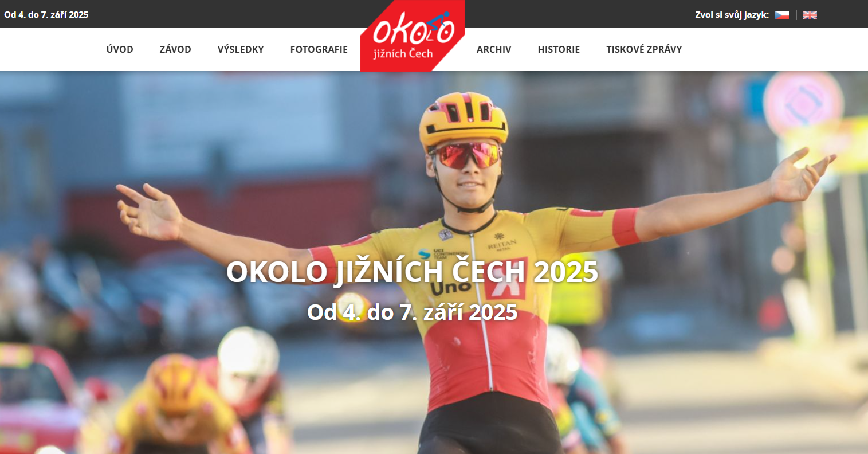Click the blurred roundabout traffic sign

[x=803, y=105]
